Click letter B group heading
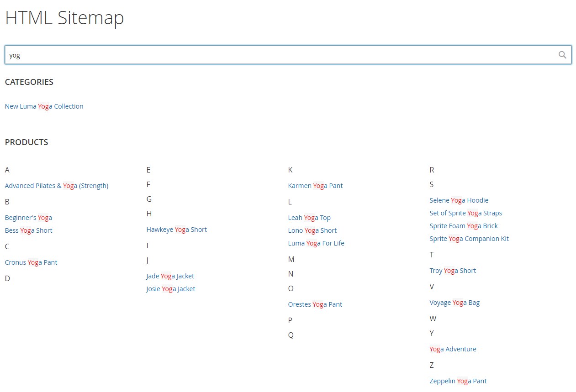This screenshot has height=392, width=576. click(7, 202)
